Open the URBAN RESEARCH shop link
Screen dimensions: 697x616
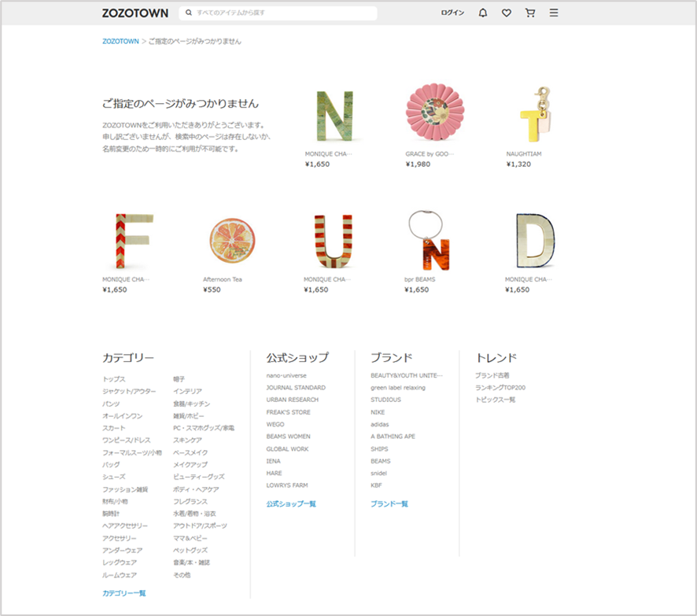point(293,400)
